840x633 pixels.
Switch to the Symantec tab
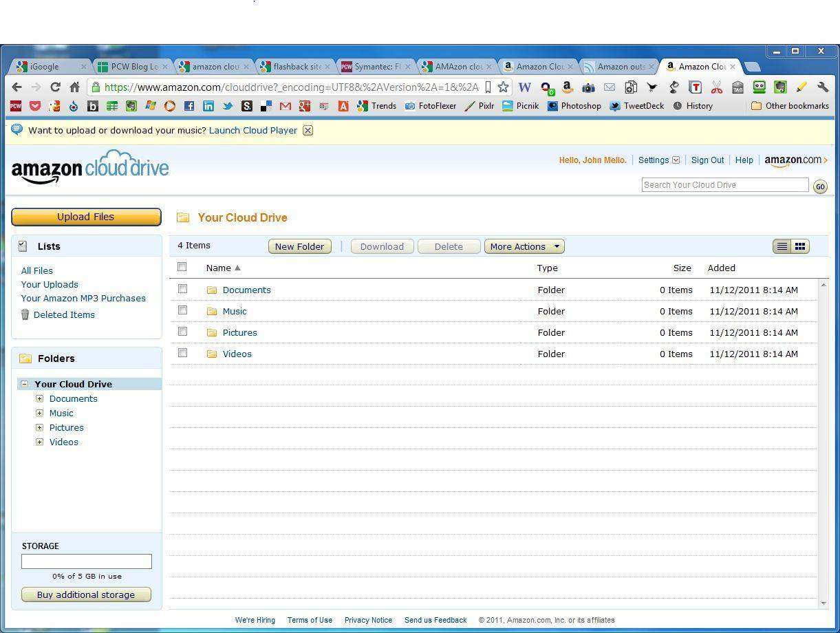coord(376,67)
